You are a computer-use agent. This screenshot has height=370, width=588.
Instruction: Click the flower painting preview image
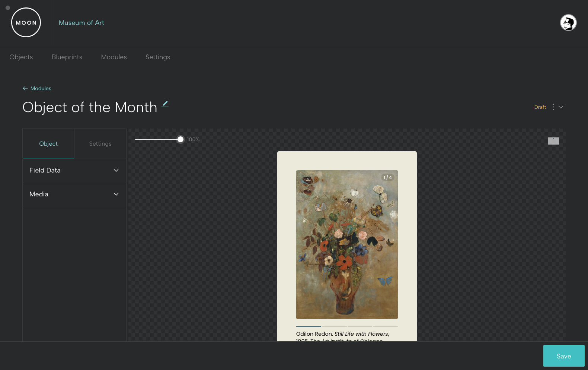click(347, 244)
